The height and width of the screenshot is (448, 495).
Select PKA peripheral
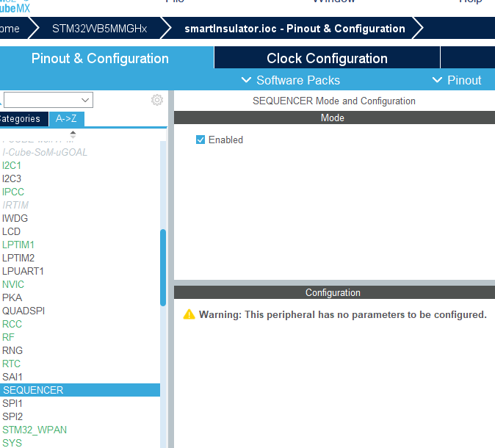(x=12, y=297)
